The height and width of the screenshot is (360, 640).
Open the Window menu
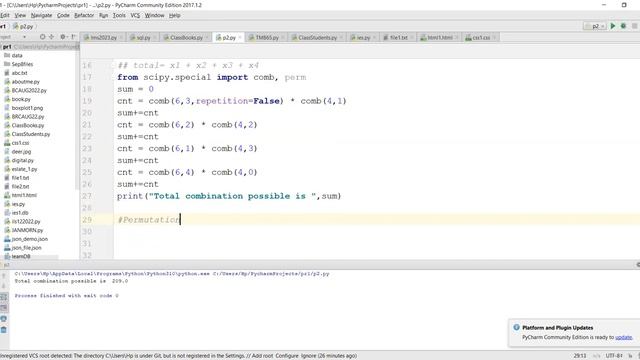click(x=154, y=15)
